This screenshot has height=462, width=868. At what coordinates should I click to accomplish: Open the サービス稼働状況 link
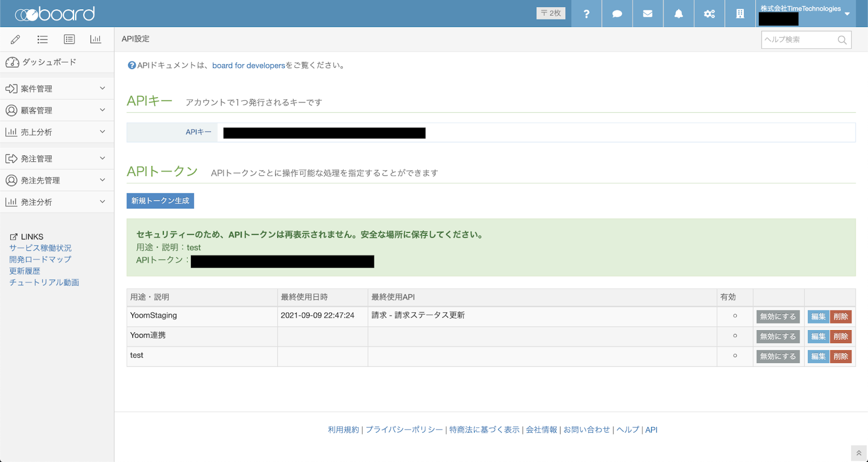(x=40, y=248)
